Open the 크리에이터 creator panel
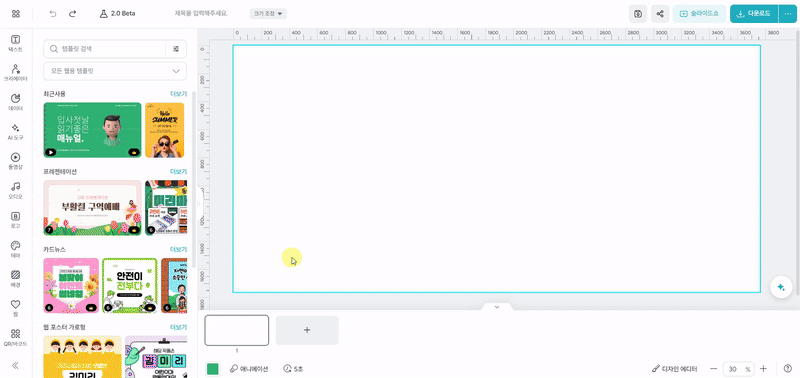 tap(16, 73)
